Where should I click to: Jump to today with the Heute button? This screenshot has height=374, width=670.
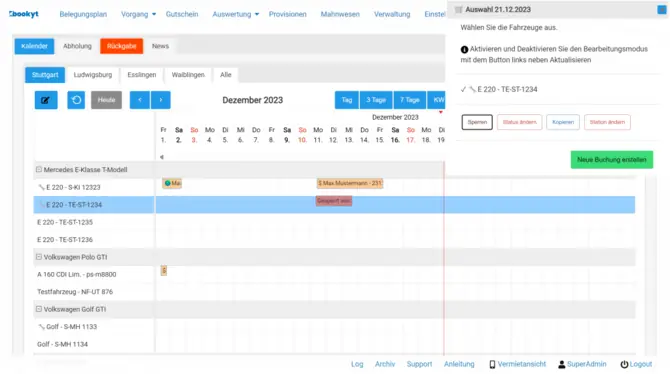pyautogui.click(x=106, y=100)
